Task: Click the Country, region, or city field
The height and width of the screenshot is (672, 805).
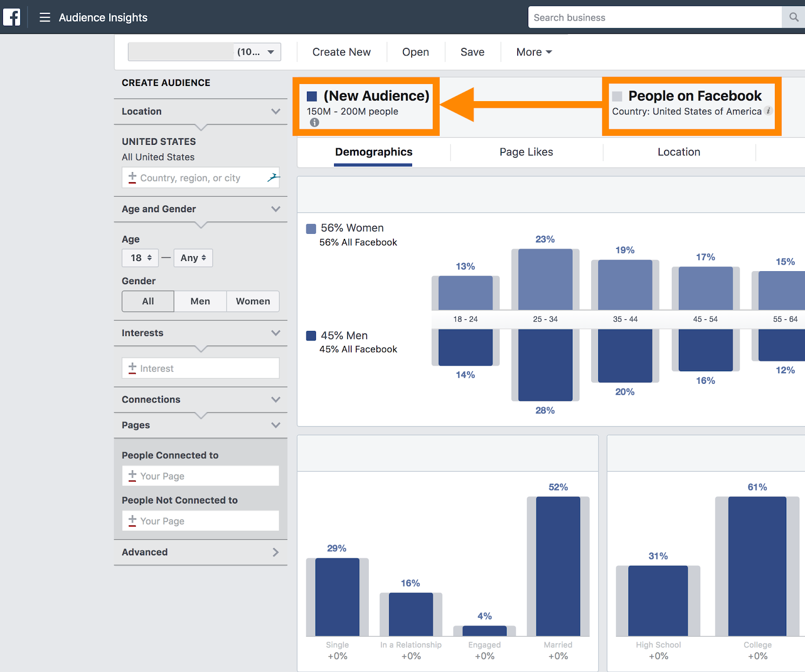Action: [201, 178]
